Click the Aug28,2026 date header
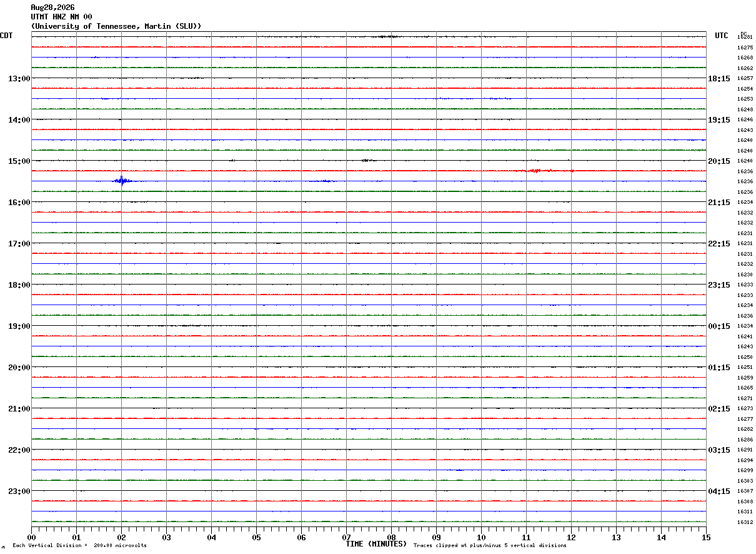Image resolution: width=756 pixels, height=554 pixels. pyautogui.click(x=52, y=8)
